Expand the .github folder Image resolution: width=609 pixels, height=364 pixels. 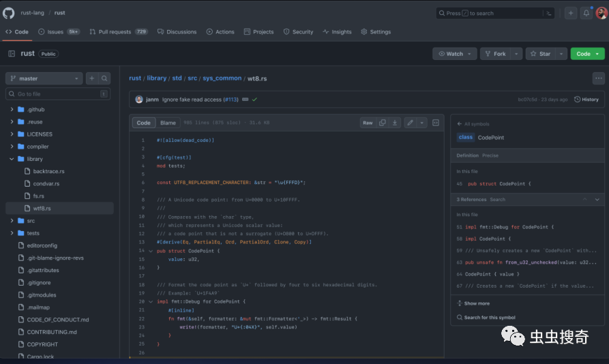12,110
